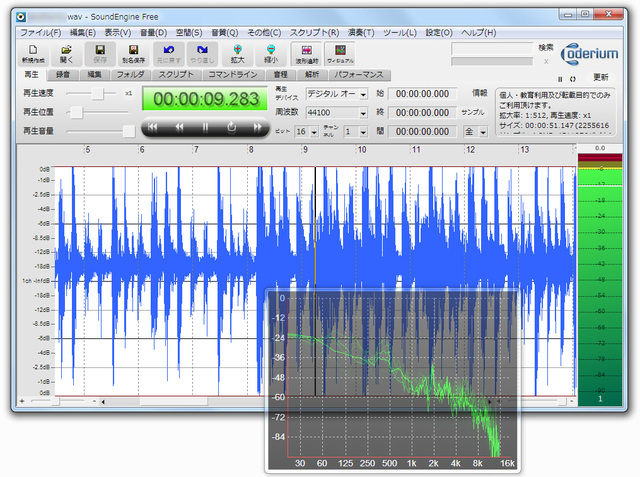Click the horizontal waveform scrollbar thumb

click(174, 402)
